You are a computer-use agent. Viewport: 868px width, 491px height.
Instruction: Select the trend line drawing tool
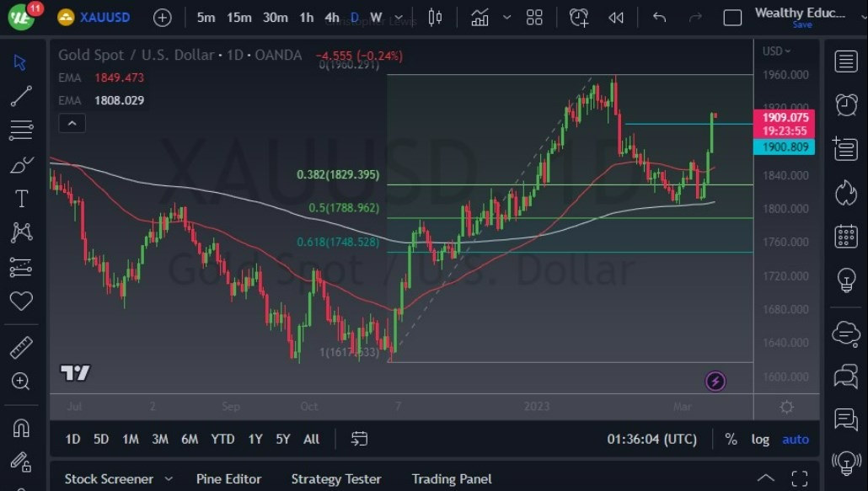[x=21, y=96]
